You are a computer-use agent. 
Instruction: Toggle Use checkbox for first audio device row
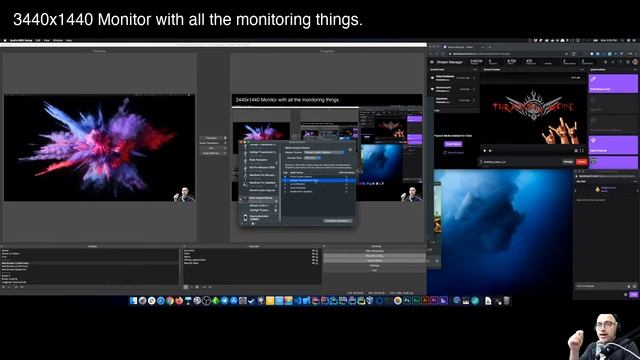[285, 177]
